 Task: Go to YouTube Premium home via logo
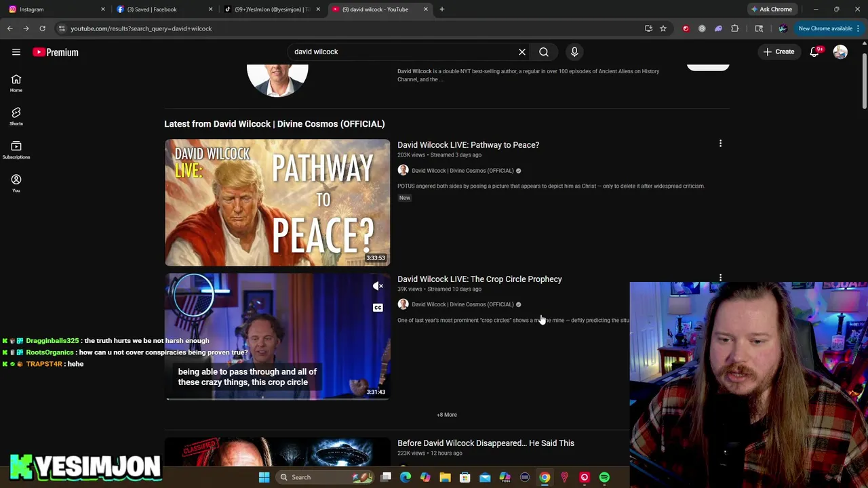click(x=56, y=52)
